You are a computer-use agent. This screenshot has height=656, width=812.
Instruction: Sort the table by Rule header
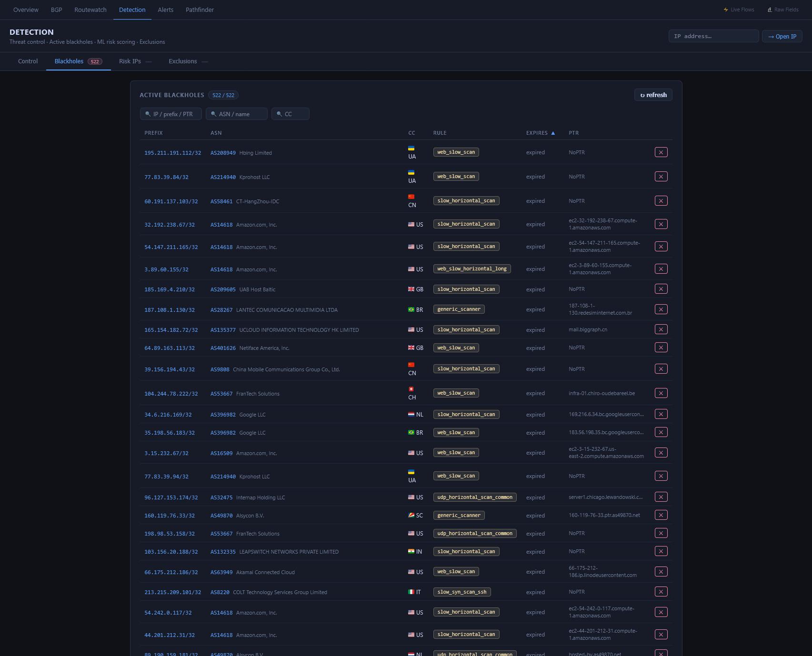pos(440,133)
